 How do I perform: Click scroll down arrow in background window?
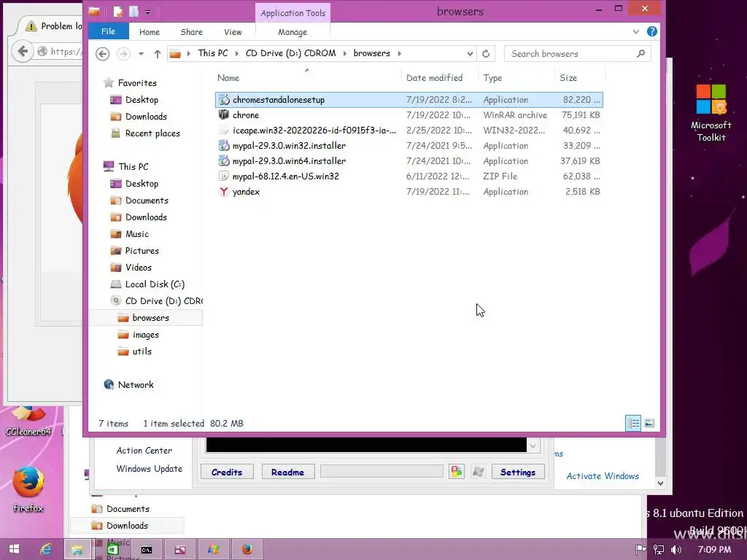point(660,483)
